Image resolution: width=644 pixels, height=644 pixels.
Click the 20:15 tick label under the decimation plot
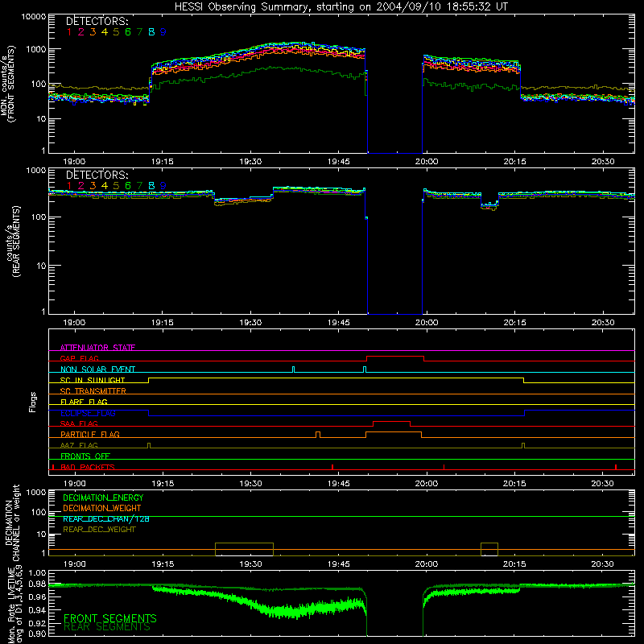[514, 564]
